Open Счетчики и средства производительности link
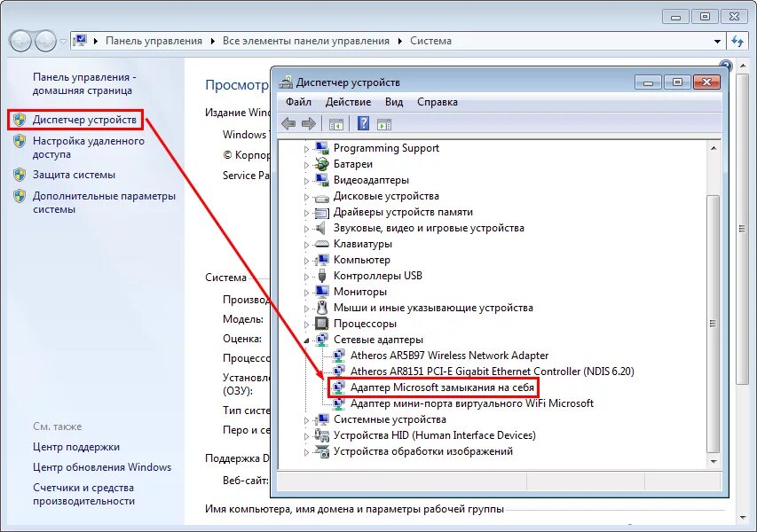Screen dimensions: 757x532 pyautogui.click(x=83, y=494)
